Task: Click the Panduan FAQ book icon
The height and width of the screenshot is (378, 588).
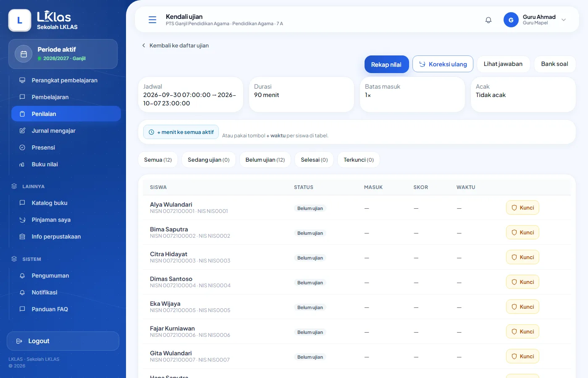Action: tap(22, 309)
